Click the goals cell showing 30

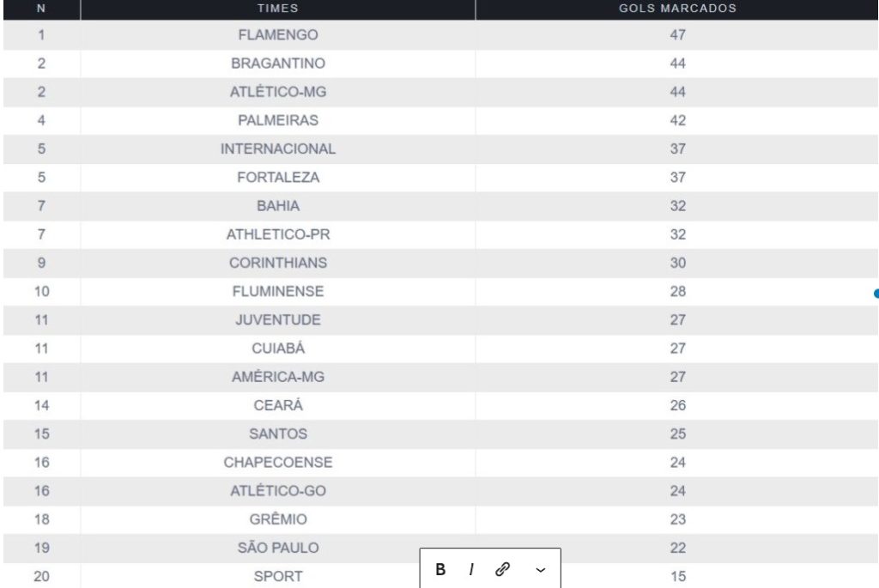pyautogui.click(x=677, y=263)
